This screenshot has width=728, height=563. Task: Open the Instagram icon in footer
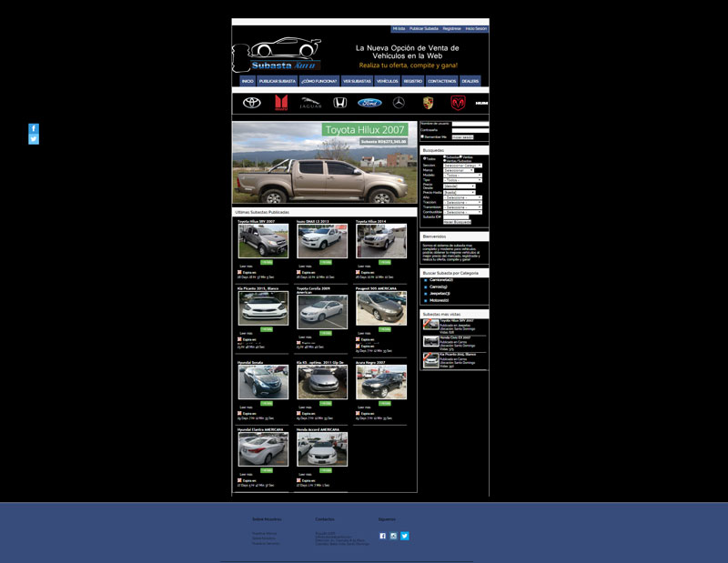393,536
